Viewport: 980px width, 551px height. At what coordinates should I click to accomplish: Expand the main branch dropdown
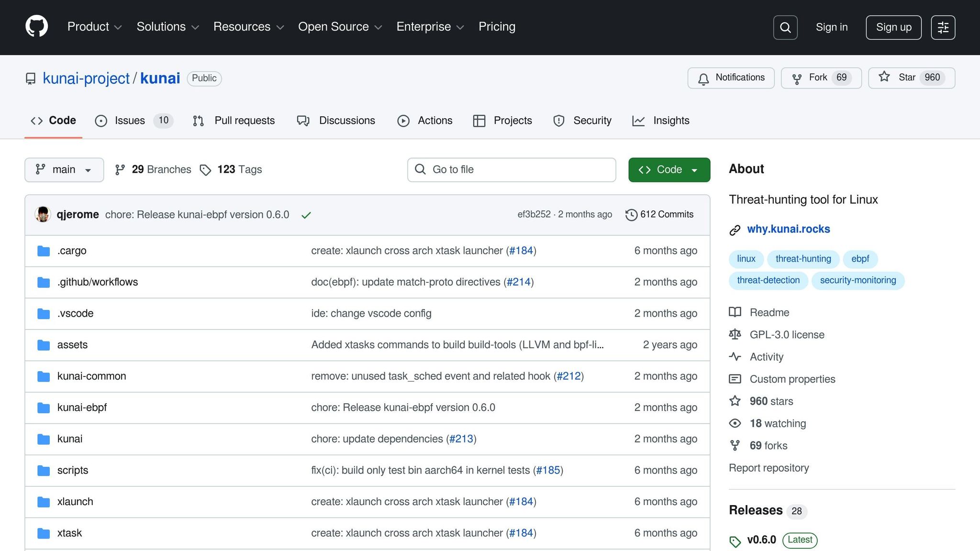tap(64, 170)
